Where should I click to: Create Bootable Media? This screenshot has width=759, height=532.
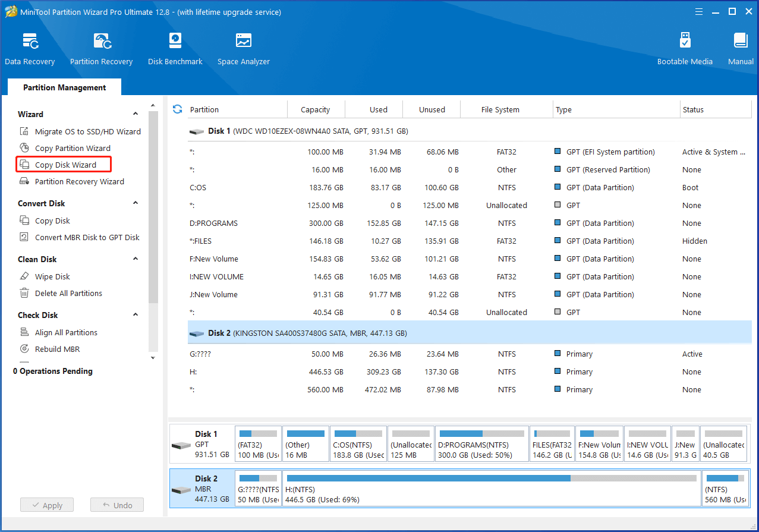pos(685,49)
